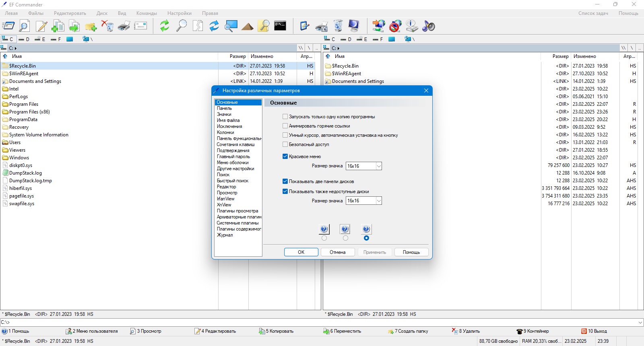Click the green Refresh arrows toolbar icon
The image size is (644, 346).
[x=165, y=26]
